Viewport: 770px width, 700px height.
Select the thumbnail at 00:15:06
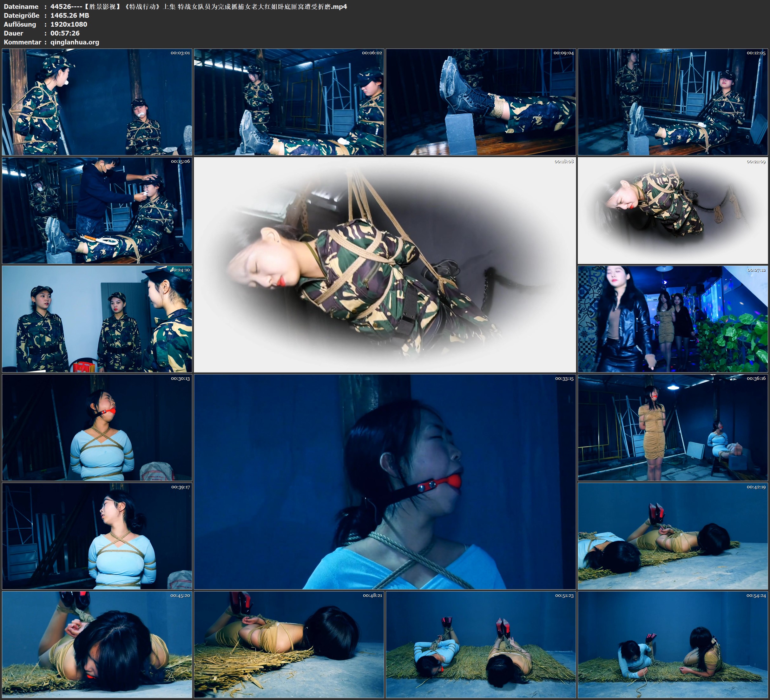[97, 210]
